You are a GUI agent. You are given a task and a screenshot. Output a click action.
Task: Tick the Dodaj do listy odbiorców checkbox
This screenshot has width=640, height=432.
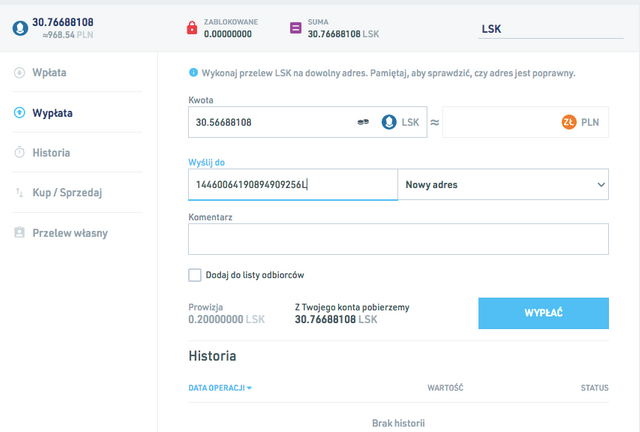pyautogui.click(x=195, y=275)
